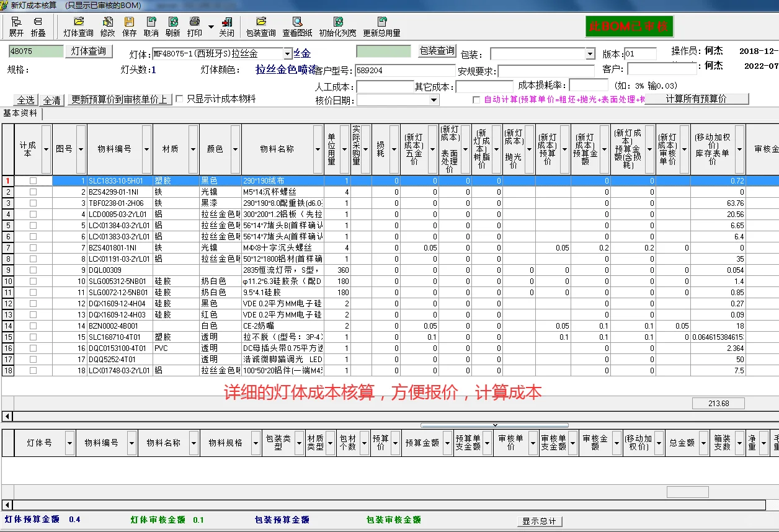Viewport: 779px width, 532px height.
Task: Open 灯体查询 from the toolbar
Action: pyautogui.click(x=78, y=27)
